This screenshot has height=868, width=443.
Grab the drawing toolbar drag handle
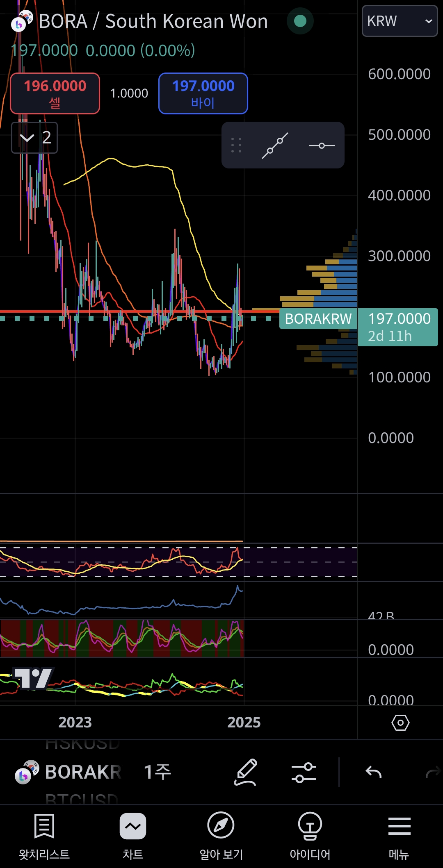[236, 145]
